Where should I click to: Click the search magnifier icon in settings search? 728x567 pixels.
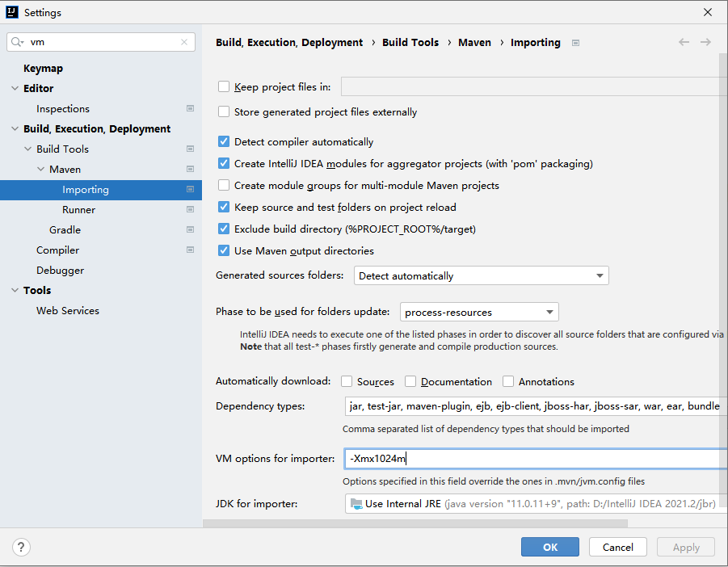(16, 42)
